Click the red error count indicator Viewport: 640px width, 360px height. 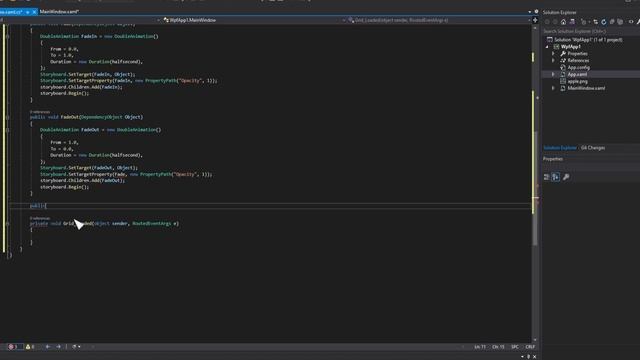coord(13,347)
